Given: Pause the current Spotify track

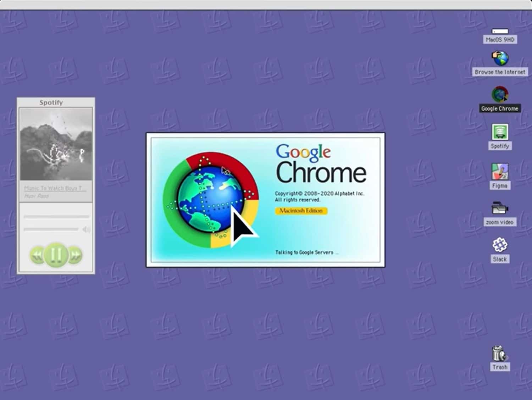Looking at the screenshot, I should (x=56, y=255).
